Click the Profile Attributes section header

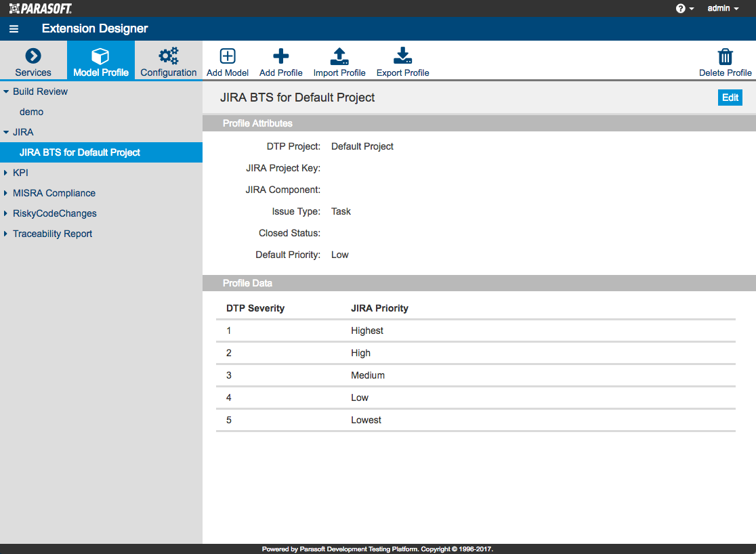479,123
